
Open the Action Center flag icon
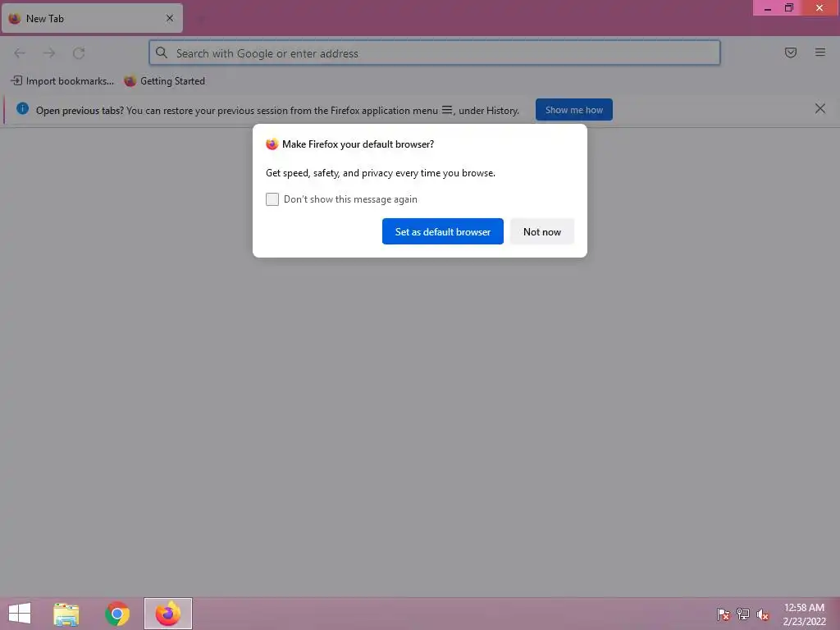724,614
